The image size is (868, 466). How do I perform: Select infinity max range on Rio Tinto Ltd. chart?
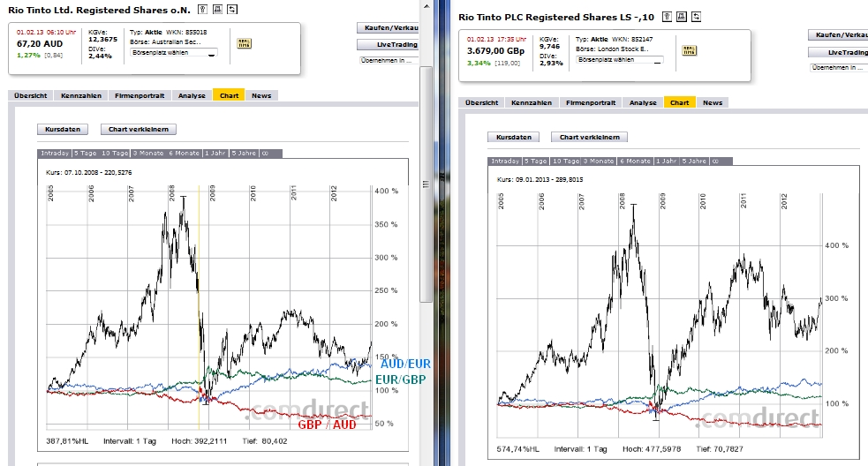(x=265, y=154)
